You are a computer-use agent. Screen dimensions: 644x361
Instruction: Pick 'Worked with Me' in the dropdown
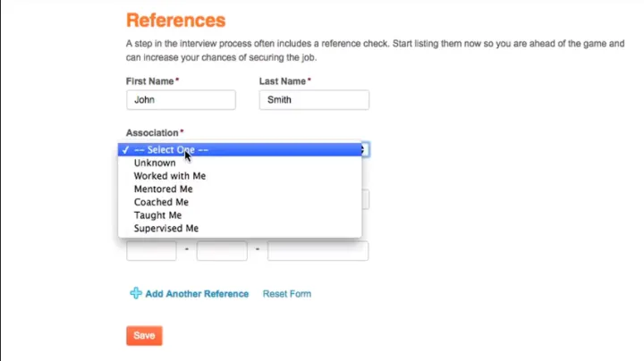coord(169,176)
